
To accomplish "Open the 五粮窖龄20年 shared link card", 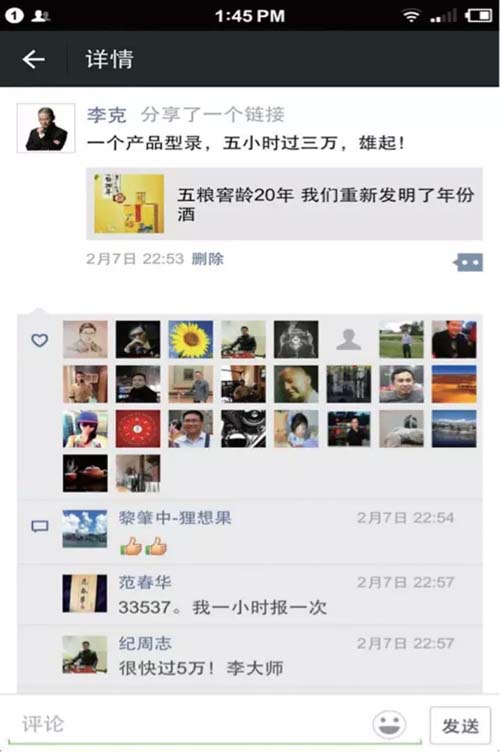I will (284, 204).
